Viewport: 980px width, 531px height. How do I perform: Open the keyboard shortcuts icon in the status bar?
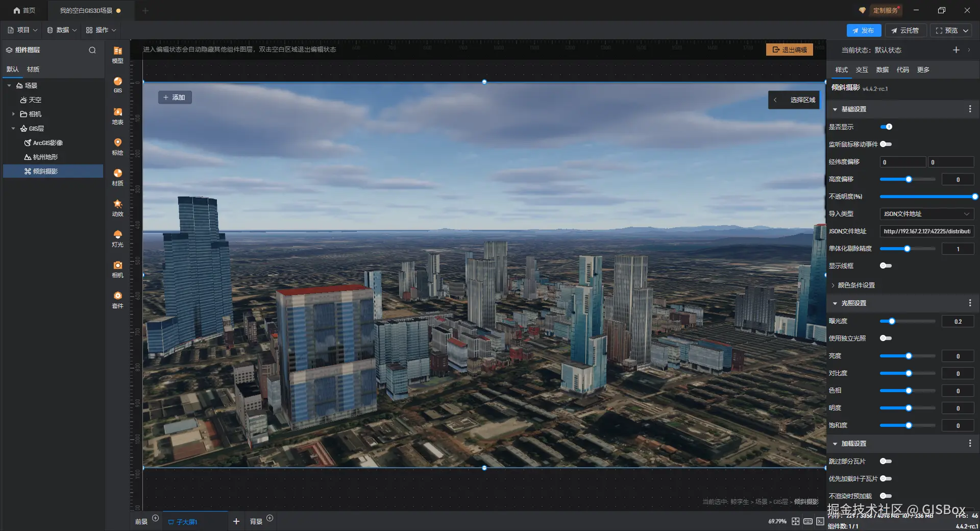808,521
